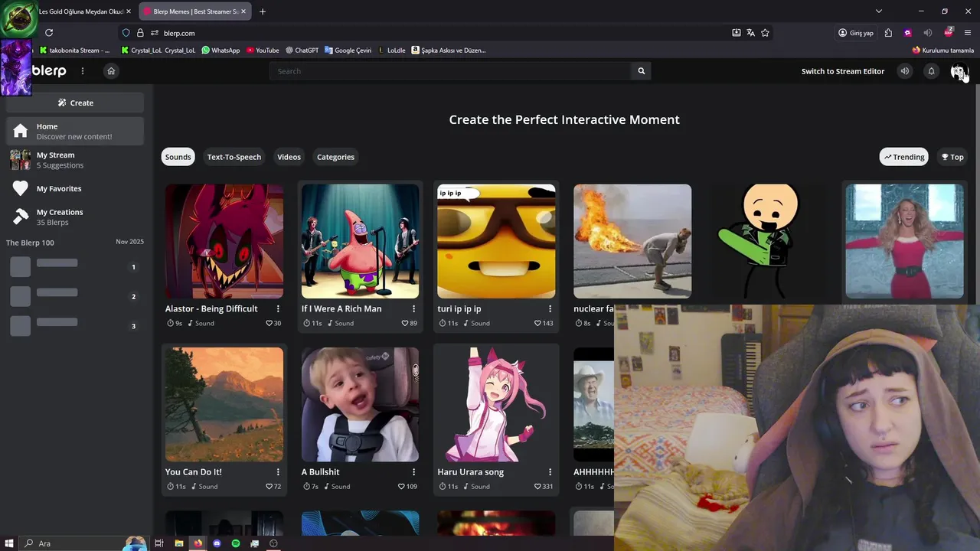Open the Firefox hamburger menu
The height and width of the screenshot is (551, 980).
tap(969, 33)
